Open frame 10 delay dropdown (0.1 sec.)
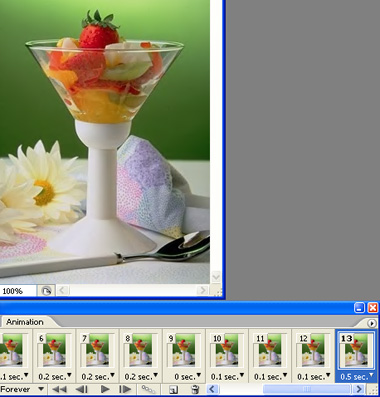The height and width of the screenshot is (397, 380). pyautogui.click(x=227, y=377)
